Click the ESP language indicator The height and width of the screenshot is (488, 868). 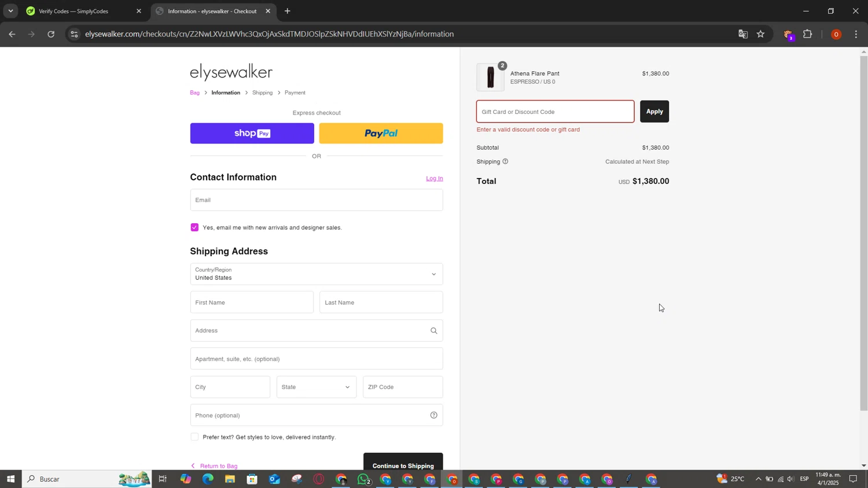[804, 479]
